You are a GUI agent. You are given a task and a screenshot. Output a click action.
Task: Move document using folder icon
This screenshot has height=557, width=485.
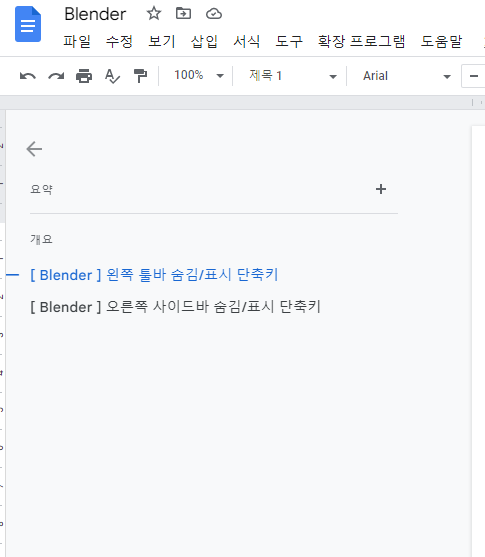click(183, 13)
